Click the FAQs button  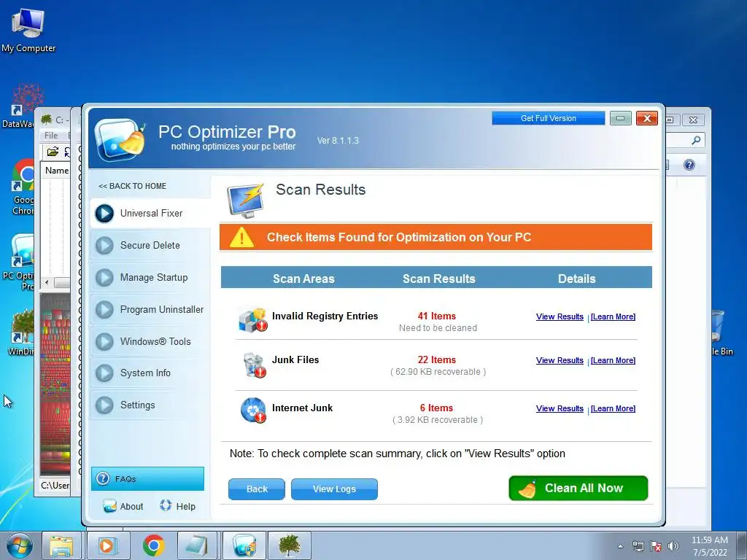point(147,478)
